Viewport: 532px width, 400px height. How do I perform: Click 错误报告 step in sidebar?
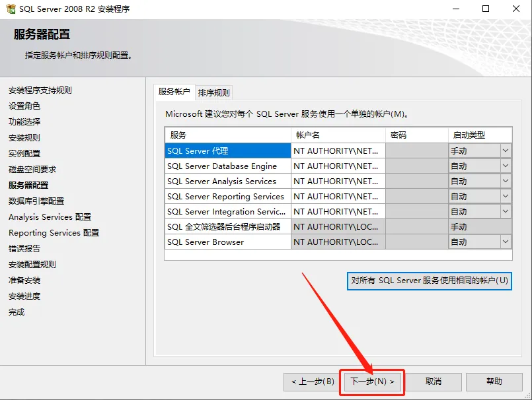point(24,248)
